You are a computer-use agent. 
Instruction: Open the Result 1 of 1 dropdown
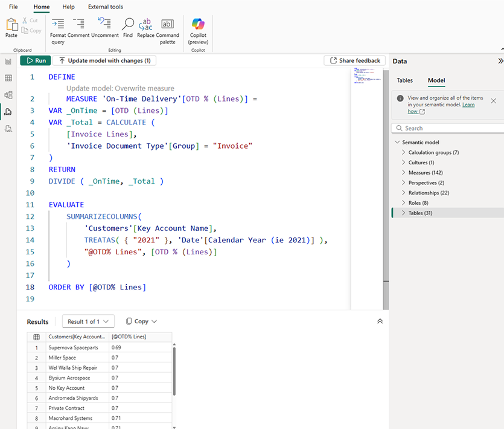point(88,321)
